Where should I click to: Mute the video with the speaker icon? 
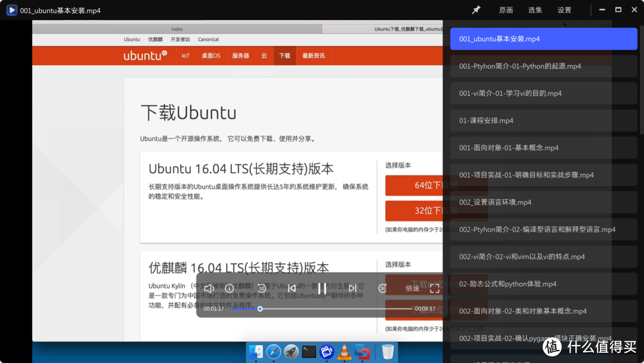pyautogui.click(x=209, y=288)
